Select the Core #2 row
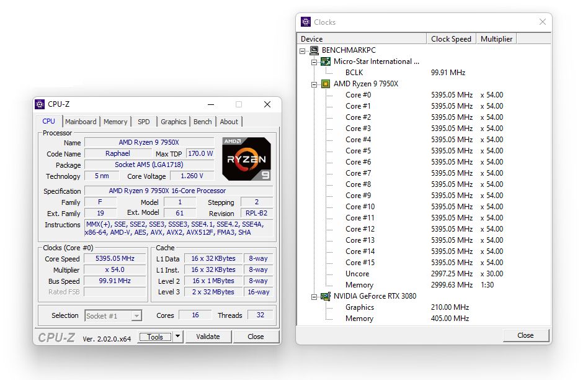This screenshot has height=380, width=588. tap(424, 117)
